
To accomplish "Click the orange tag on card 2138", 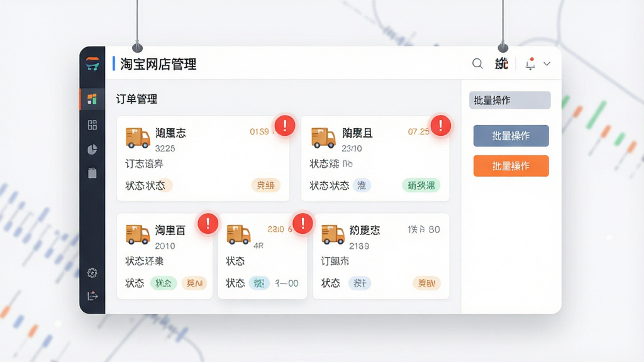I will pos(427,283).
